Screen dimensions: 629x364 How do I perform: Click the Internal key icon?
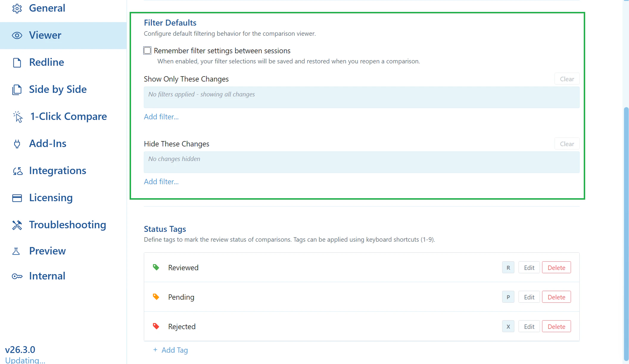pyautogui.click(x=17, y=276)
